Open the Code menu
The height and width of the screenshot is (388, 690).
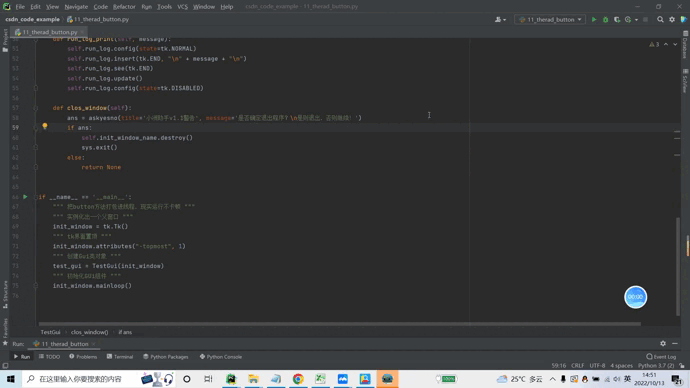tap(100, 7)
